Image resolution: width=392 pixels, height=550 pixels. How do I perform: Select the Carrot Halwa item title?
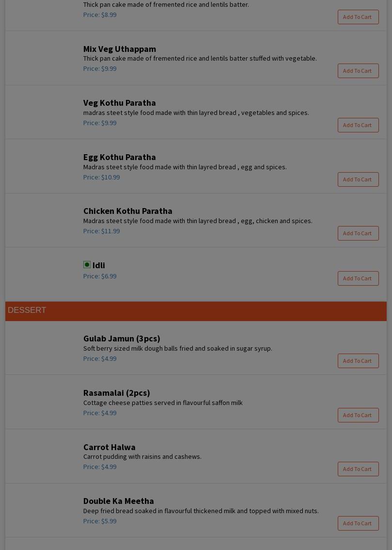coord(109,447)
